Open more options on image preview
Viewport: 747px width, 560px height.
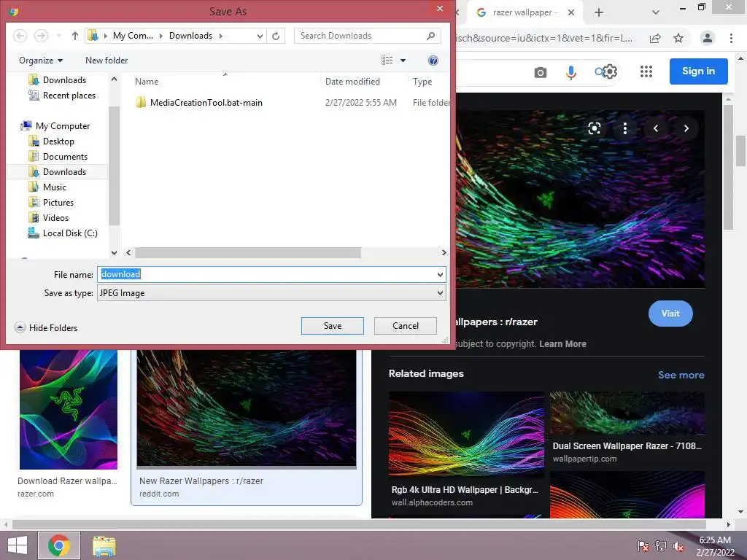[625, 128]
